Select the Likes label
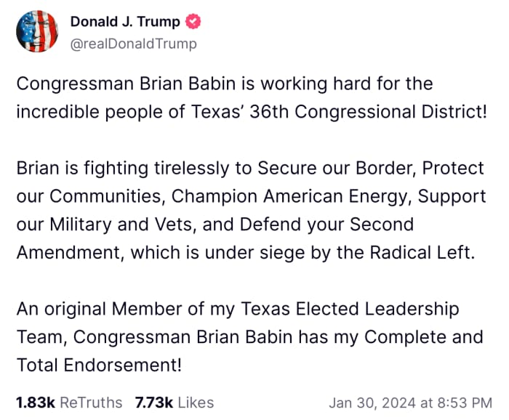The image size is (509, 420). click(196, 403)
